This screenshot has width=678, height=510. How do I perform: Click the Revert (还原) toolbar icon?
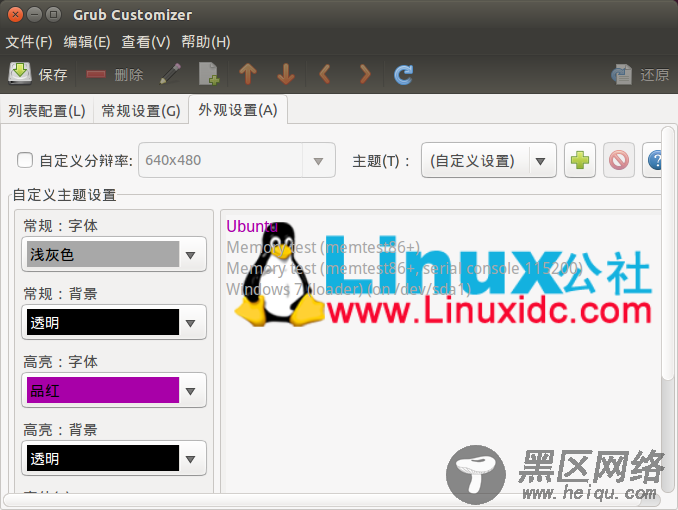[622, 74]
